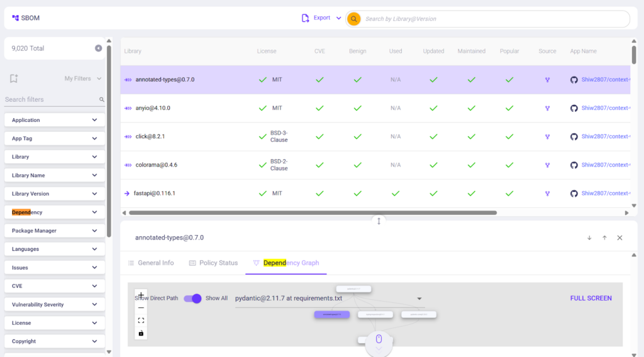This screenshot has height=357, width=644.
Task: Expand the Library Name filter
Action: (x=54, y=175)
